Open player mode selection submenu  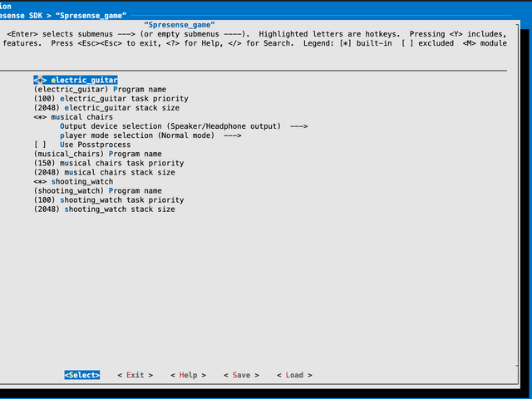[150, 135]
